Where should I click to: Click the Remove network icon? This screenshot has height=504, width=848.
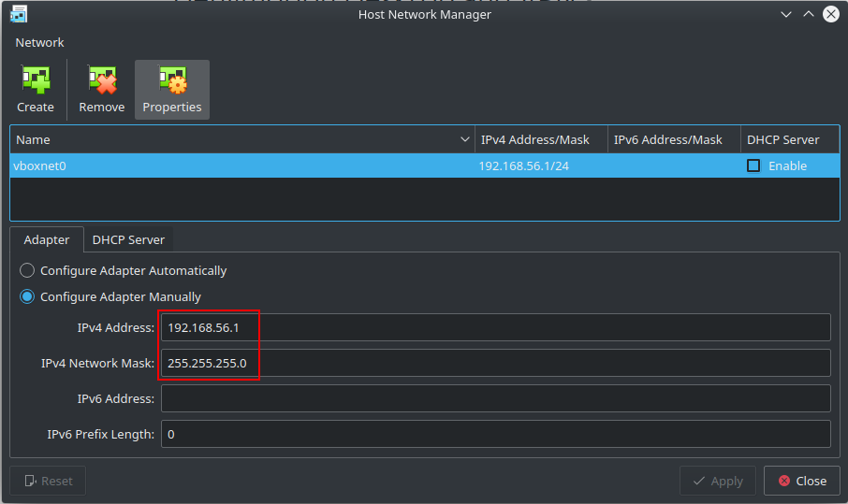click(102, 80)
